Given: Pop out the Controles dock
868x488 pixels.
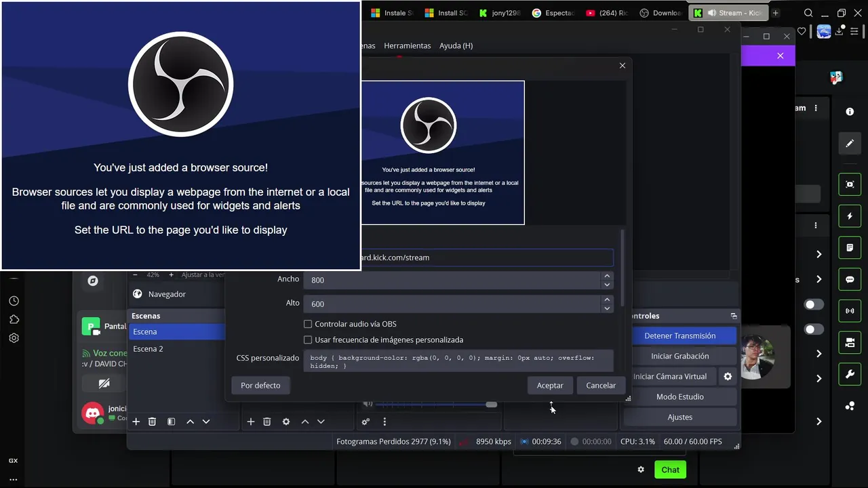Looking at the screenshot, I should [x=734, y=316].
